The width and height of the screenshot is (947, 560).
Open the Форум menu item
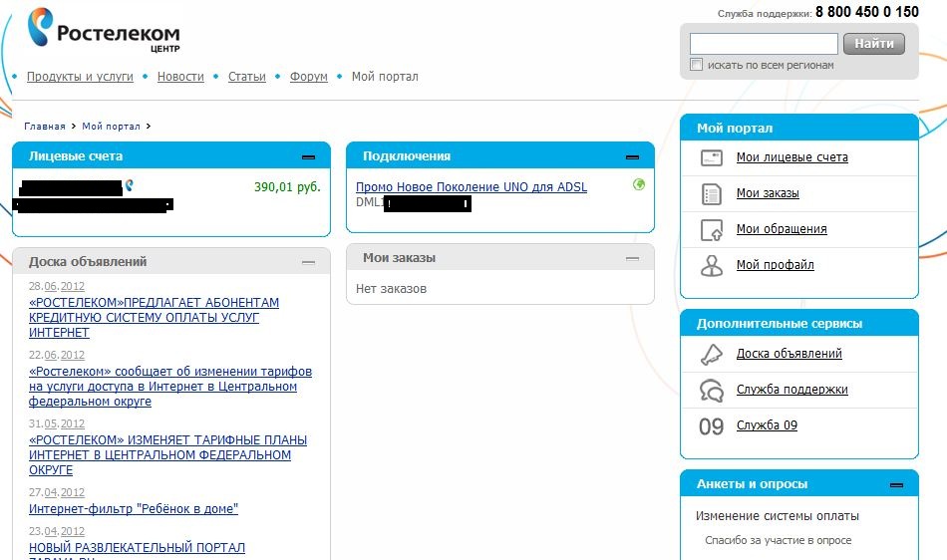[x=309, y=77]
